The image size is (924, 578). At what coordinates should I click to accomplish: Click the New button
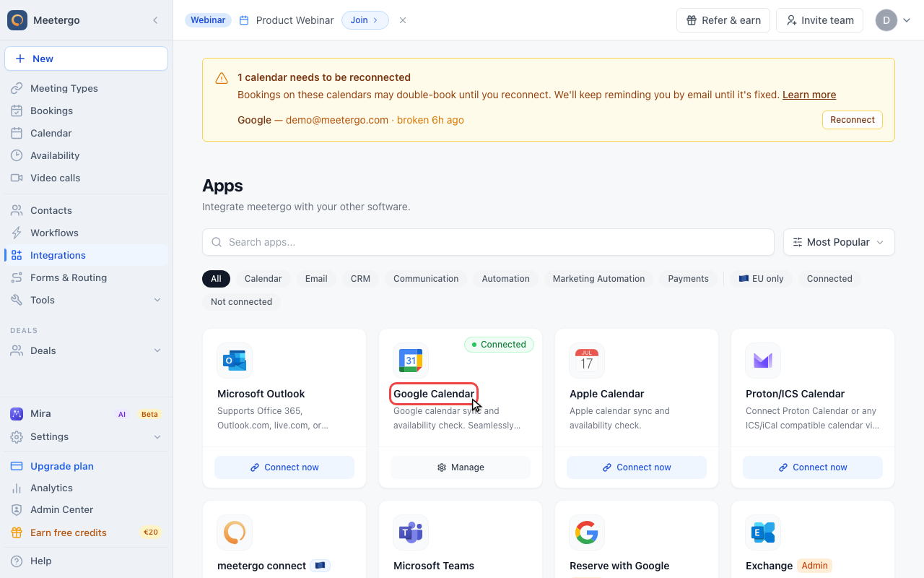[x=86, y=59]
